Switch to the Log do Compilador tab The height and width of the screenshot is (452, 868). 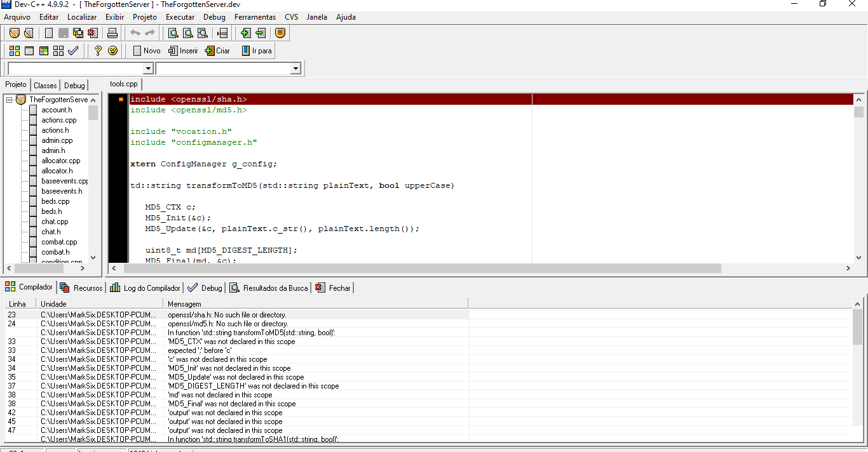point(145,288)
